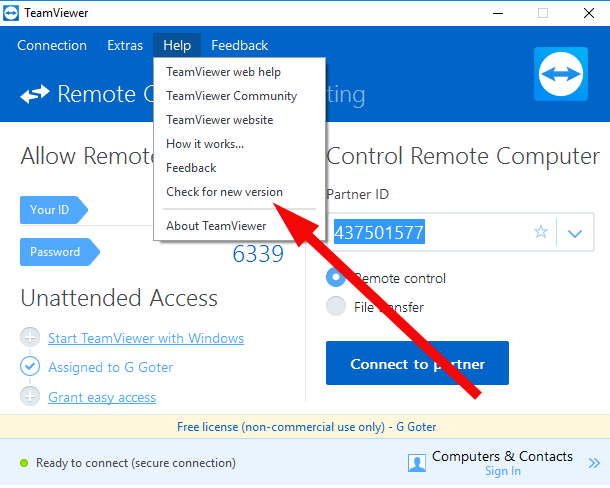Screen dimensions: 610x488
Task: Select the File transfer radio button
Action: (x=336, y=306)
